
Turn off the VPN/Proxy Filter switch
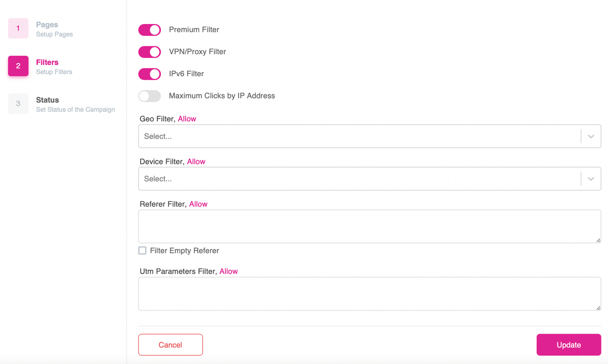point(150,52)
